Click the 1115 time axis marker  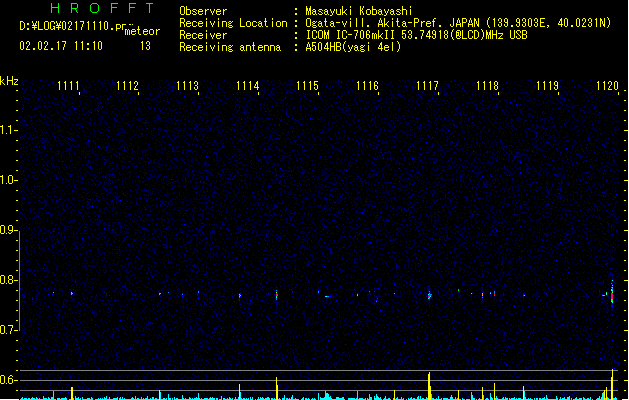(307, 86)
